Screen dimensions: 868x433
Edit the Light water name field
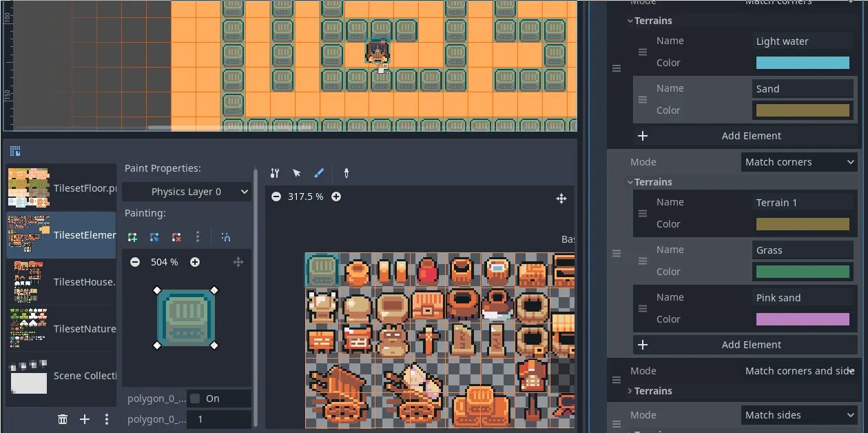click(x=803, y=41)
